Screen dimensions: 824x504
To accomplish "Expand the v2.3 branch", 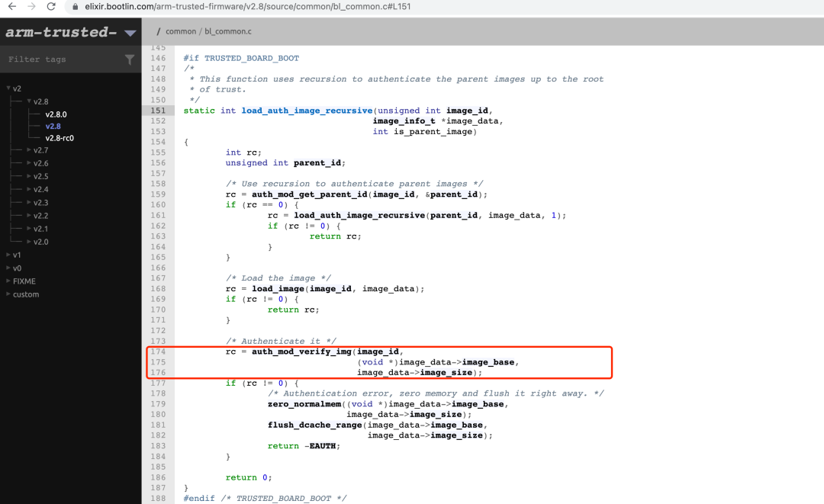I will [30, 202].
